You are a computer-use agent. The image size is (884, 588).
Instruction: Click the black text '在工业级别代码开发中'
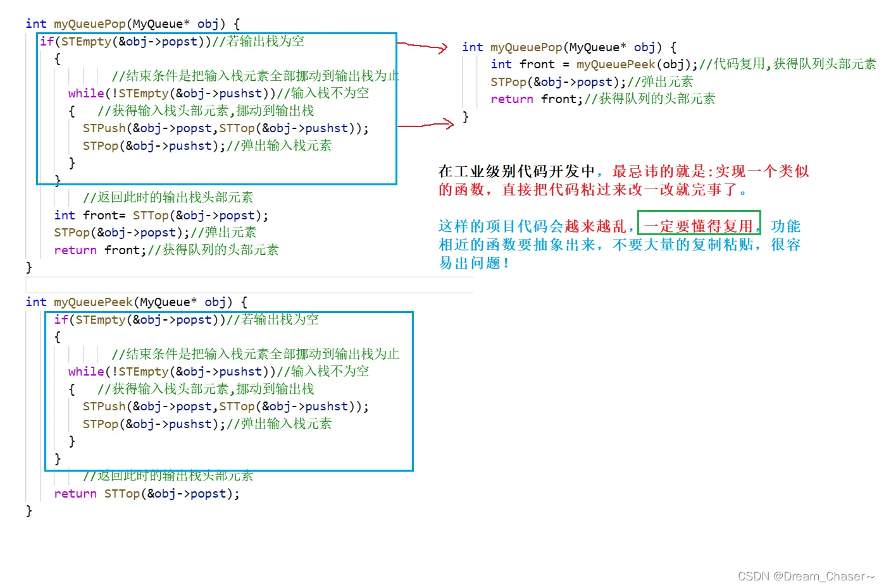pyautogui.click(x=517, y=171)
